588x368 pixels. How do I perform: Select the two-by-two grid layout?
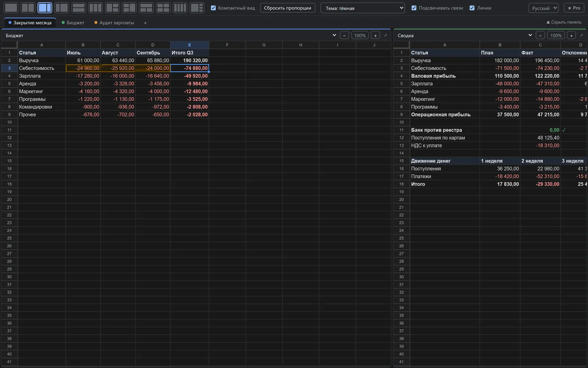tap(163, 8)
